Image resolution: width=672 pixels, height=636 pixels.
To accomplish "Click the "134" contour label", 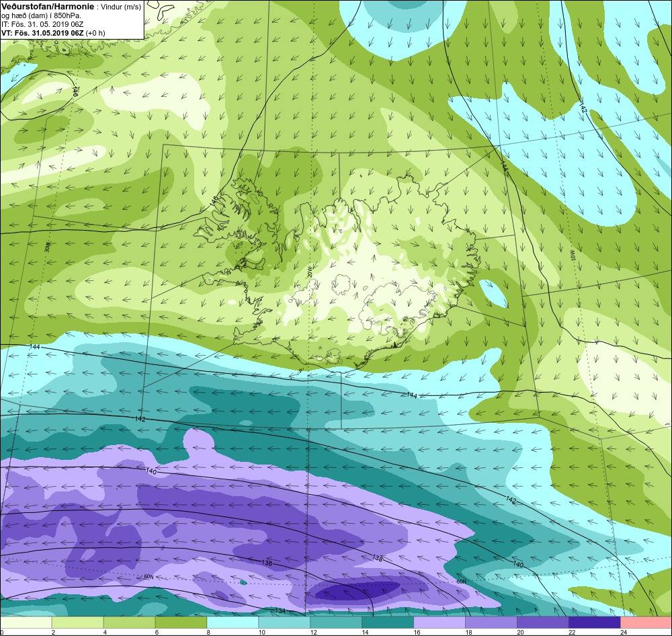I will (280, 610).
